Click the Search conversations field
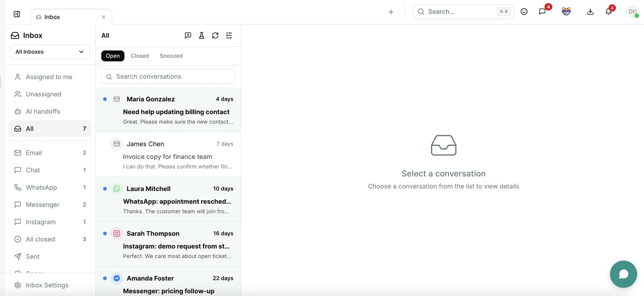The width and height of the screenshot is (644, 296). point(168,77)
